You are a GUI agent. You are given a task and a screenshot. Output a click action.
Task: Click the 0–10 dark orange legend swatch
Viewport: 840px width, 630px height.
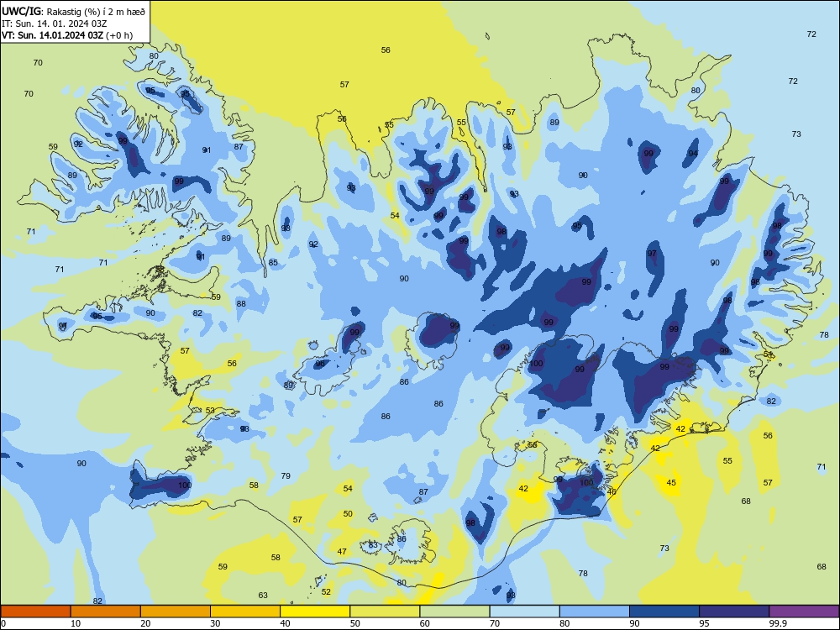35,612
